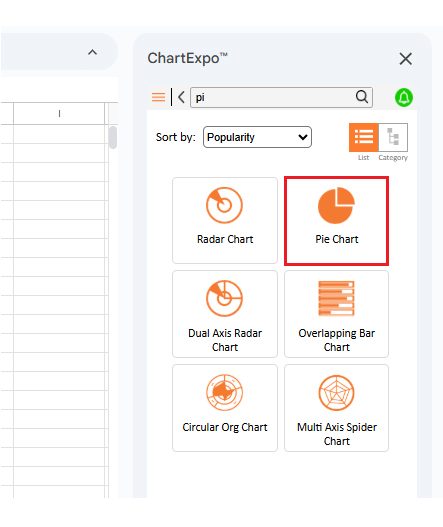Click the magnifying glass search icon

[x=362, y=97]
